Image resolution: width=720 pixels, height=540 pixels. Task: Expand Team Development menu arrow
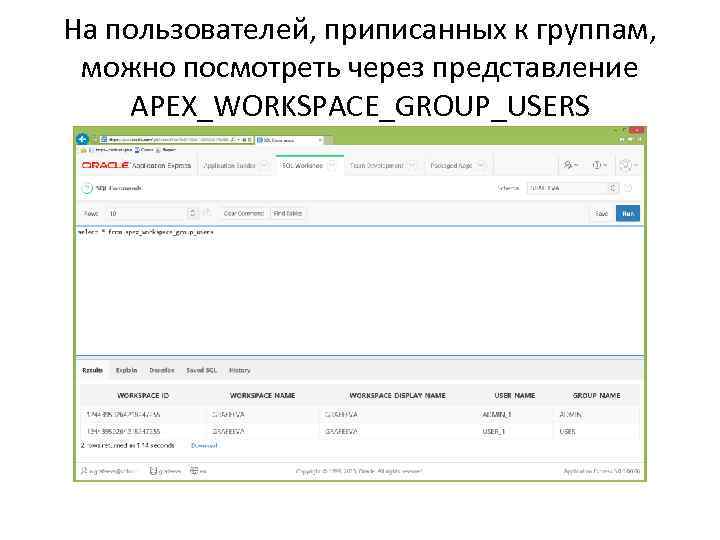pyautogui.click(x=412, y=165)
